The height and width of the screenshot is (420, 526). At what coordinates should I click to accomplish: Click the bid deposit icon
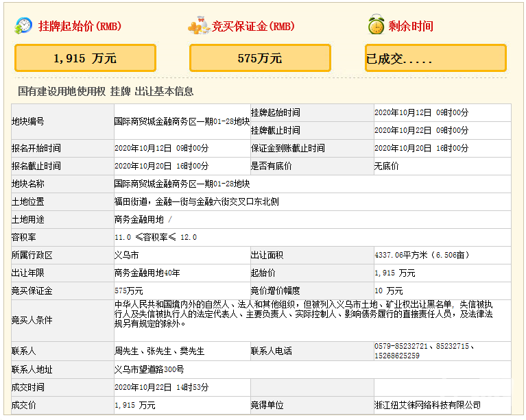[x=198, y=26]
